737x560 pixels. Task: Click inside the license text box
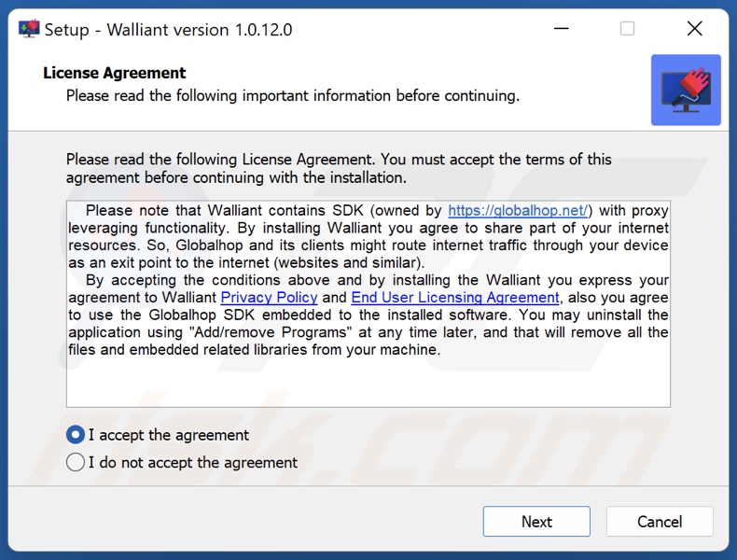click(368, 304)
